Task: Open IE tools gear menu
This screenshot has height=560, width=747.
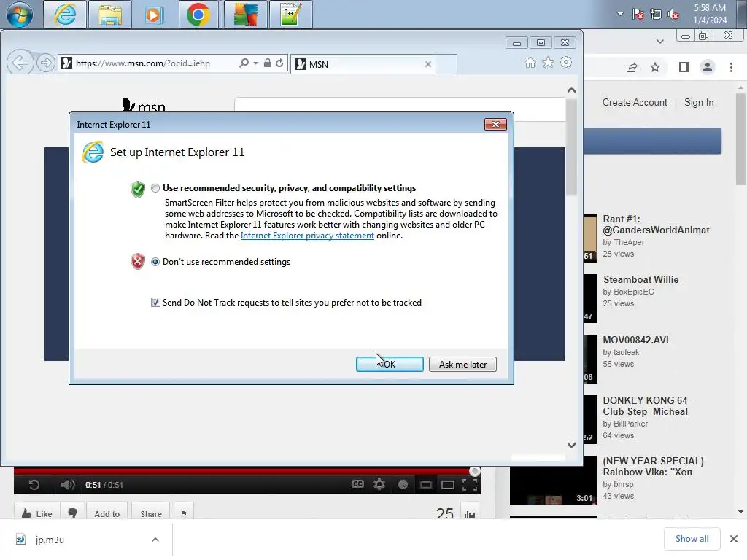Action: [566, 63]
